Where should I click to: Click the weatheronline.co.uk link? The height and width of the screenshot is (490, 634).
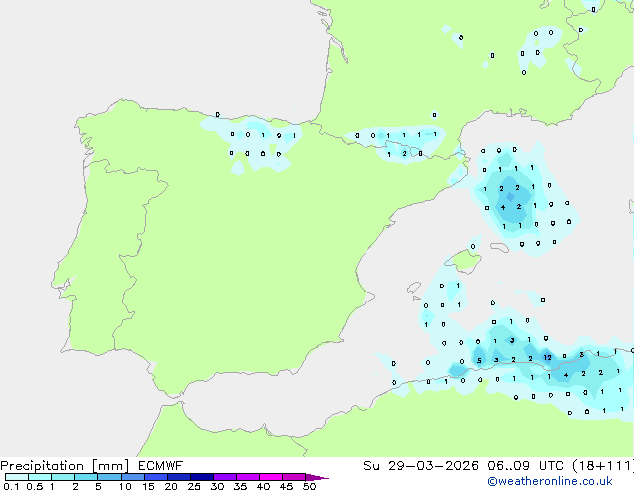[550, 481]
